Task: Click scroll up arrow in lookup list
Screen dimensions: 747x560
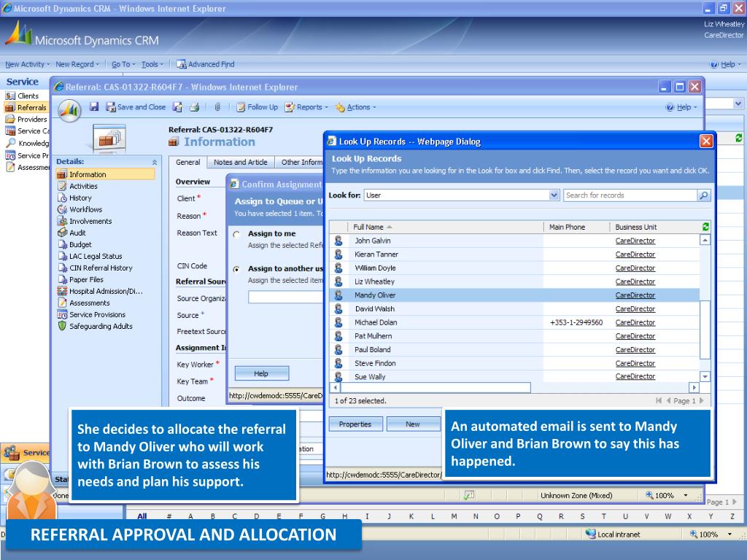Action: click(x=705, y=240)
